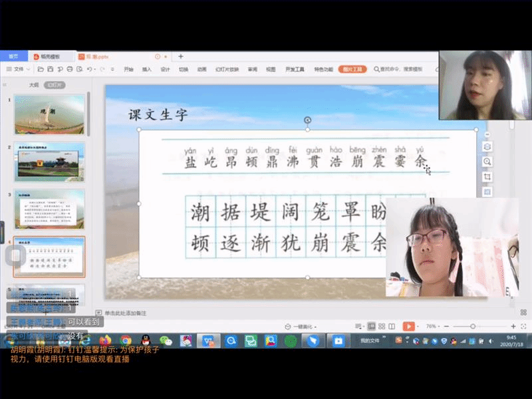Switch to the 大纲 panel tab
Screen dimensions: 532x399
coord(33,85)
